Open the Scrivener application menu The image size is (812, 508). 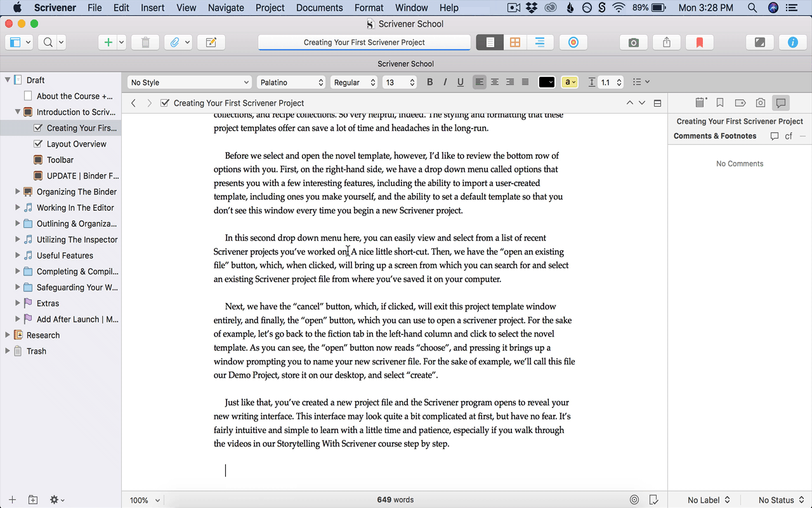[55, 8]
